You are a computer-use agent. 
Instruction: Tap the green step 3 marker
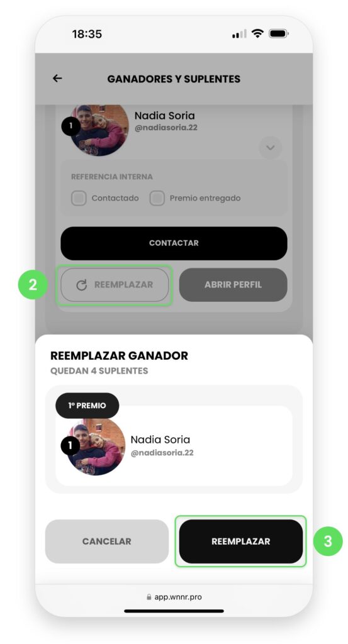point(327,541)
